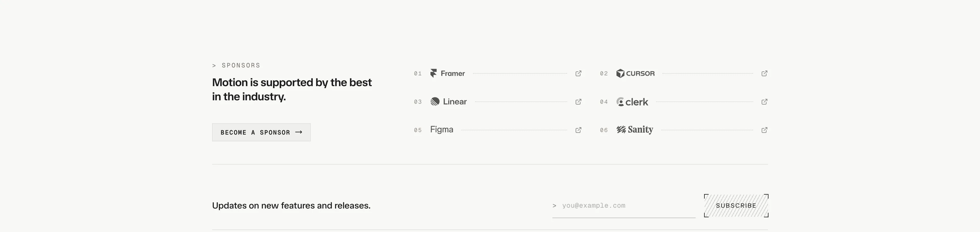Open the external link icon for Framer
The image size is (980, 232).
tap(578, 73)
